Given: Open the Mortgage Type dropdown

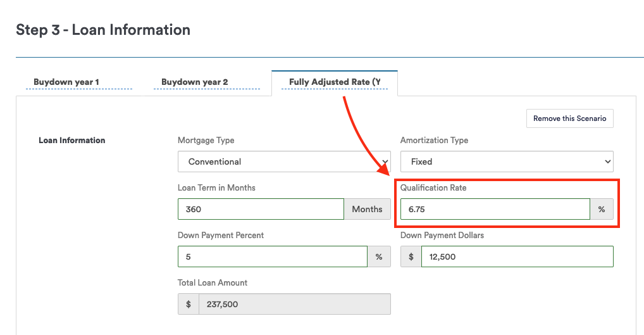Looking at the screenshot, I should tap(284, 161).
